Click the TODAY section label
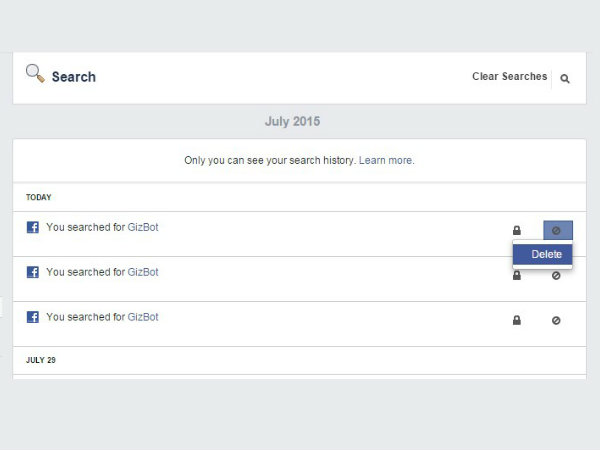This screenshot has height=450, width=600. 39,197
